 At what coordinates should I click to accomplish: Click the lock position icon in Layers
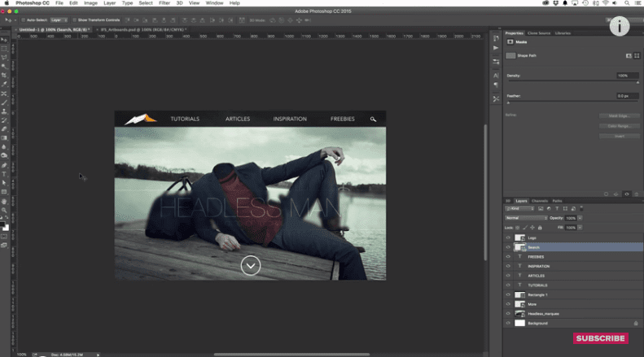pyautogui.click(x=532, y=228)
